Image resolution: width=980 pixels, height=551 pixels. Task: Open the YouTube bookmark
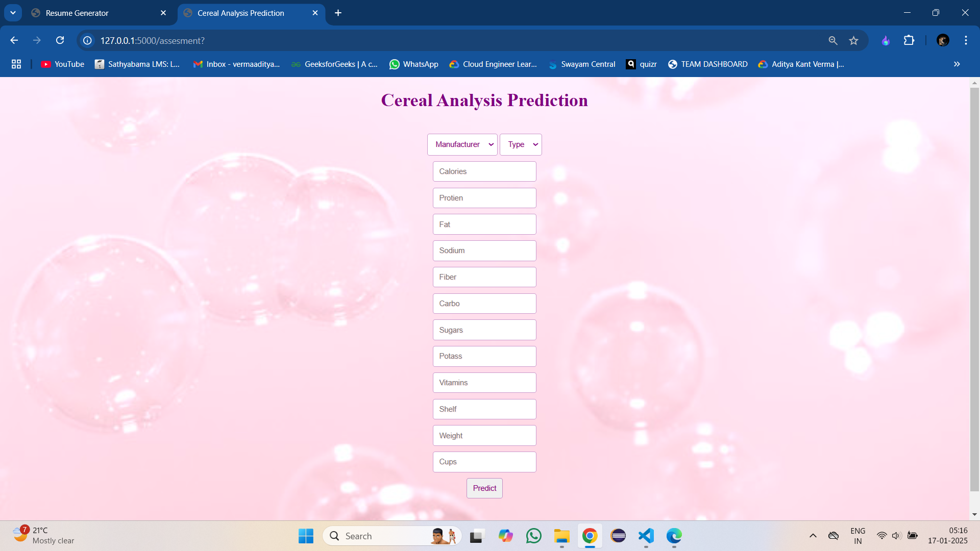pyautogui.click(x=62, y=64)
